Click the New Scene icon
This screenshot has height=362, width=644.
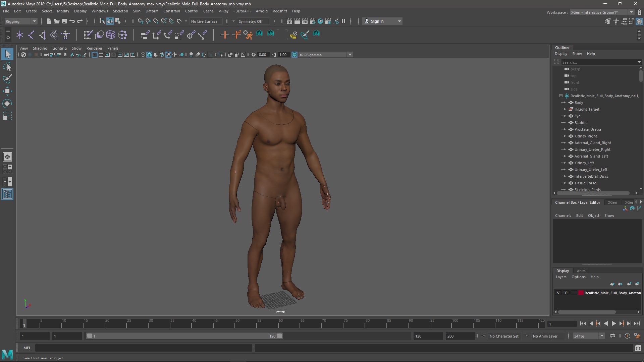point(49,21)
